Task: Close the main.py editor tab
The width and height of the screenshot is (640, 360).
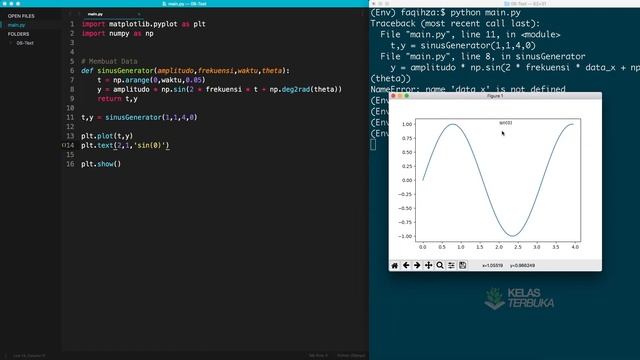Action: (x=139, y=14)
